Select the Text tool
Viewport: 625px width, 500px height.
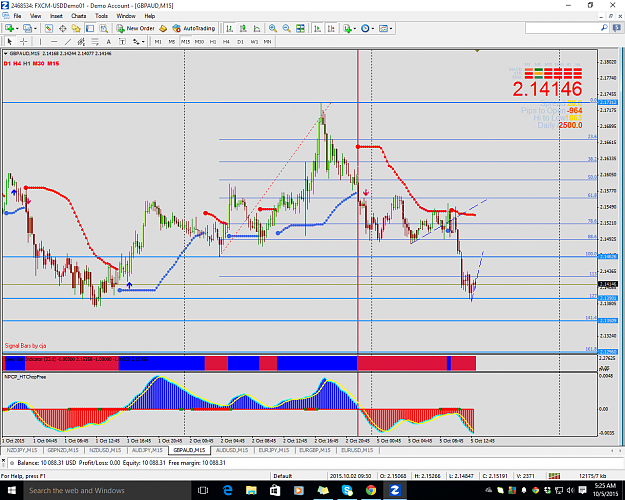(108, 41)
